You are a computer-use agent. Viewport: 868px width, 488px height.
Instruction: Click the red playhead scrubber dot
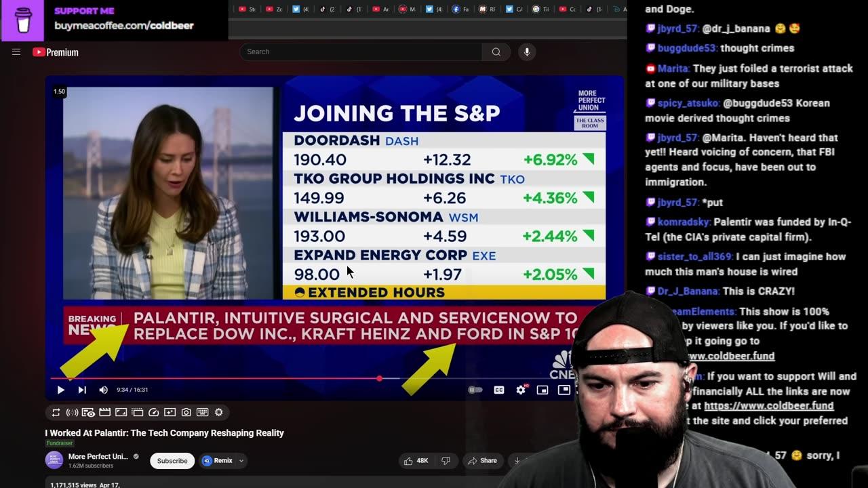click(379, 378)
